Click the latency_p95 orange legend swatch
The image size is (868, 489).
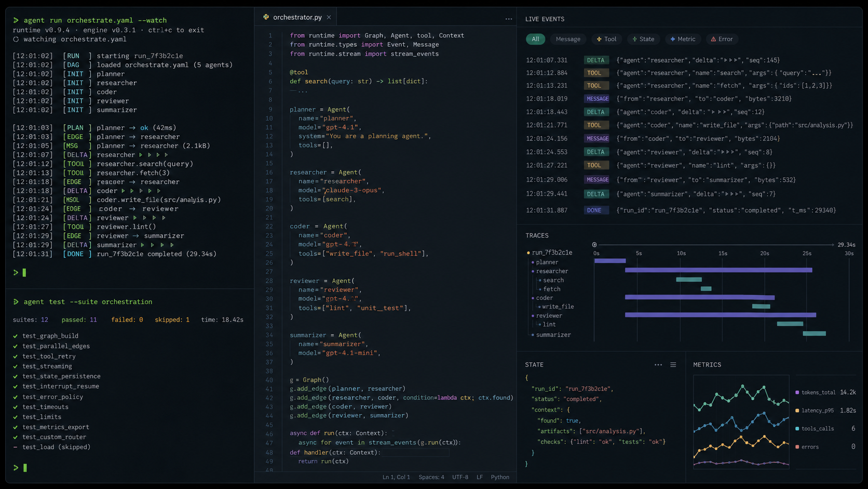coord(797,411)
